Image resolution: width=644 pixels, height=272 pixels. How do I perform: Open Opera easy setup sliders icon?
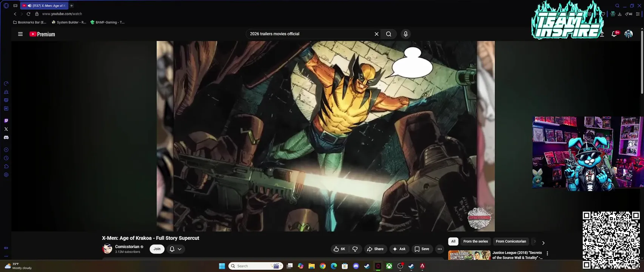[x=638, y=14]
